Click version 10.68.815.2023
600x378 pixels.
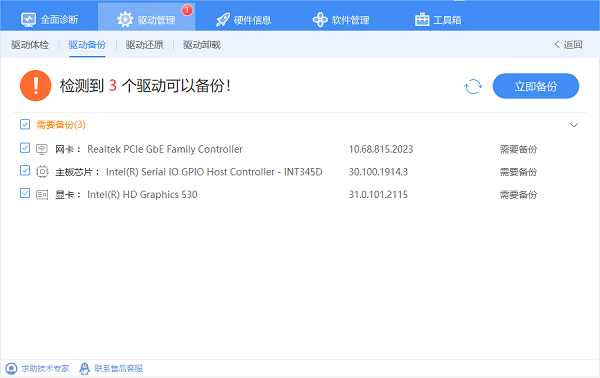pyautogui.click(x=381, y=149)
